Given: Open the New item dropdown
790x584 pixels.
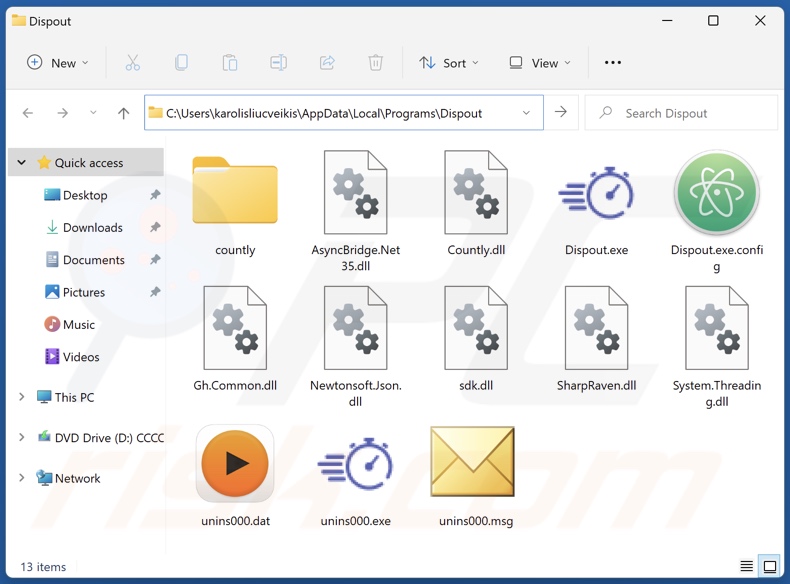Looking at the screenshot, I should pos(57,63).
